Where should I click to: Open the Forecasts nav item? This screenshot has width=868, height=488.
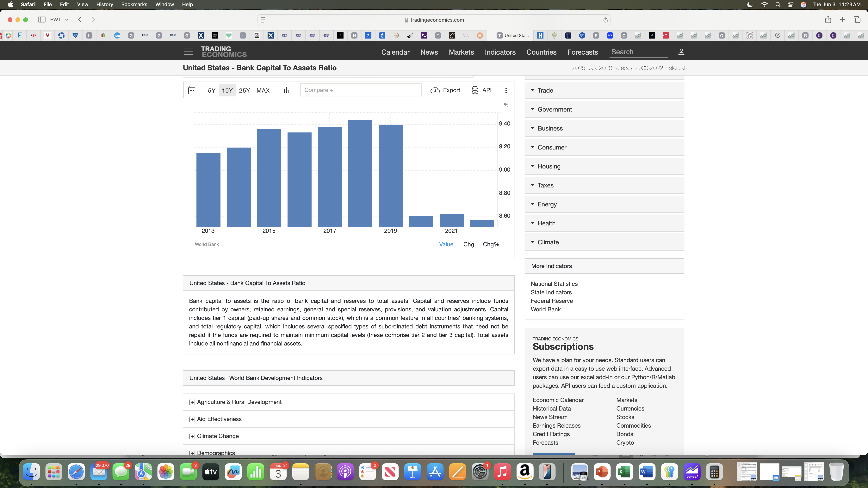point(583,52)
